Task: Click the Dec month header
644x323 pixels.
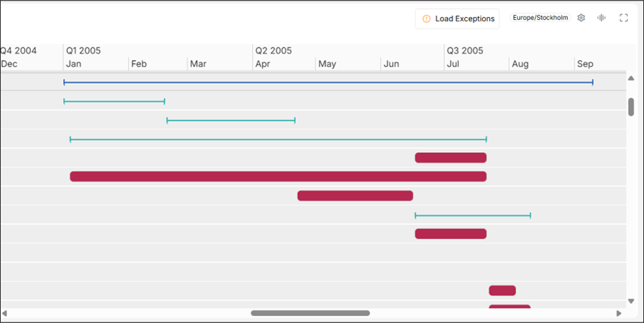Action: [x=10, y=64]
